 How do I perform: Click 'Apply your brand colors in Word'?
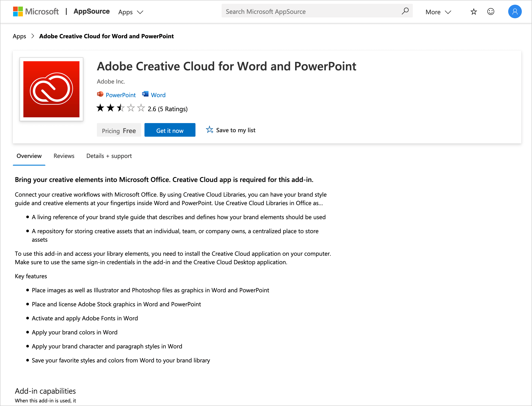(75, 332)
